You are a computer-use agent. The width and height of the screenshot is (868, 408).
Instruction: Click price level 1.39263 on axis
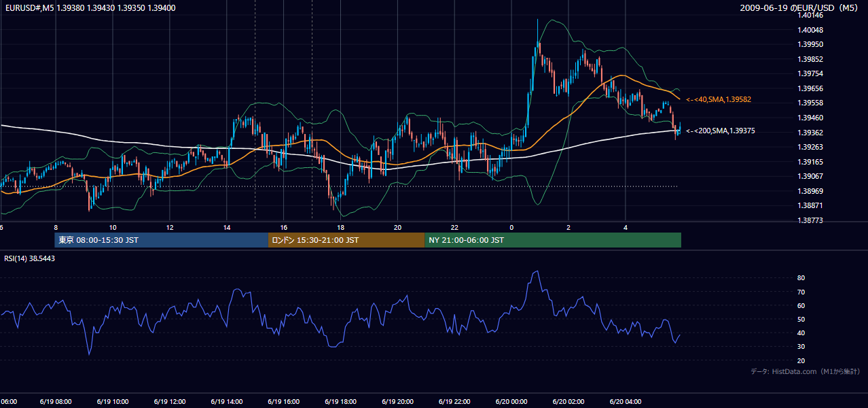(x=811, y=147)
